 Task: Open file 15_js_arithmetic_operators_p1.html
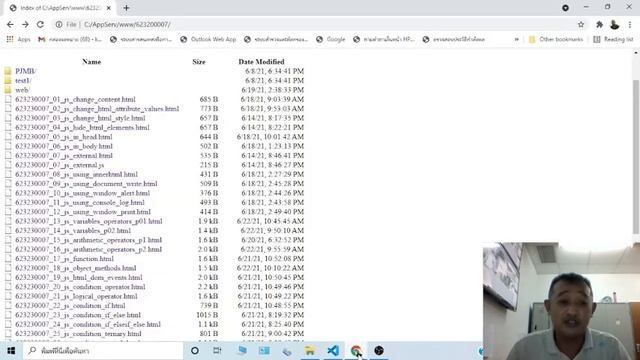[89, 240]
